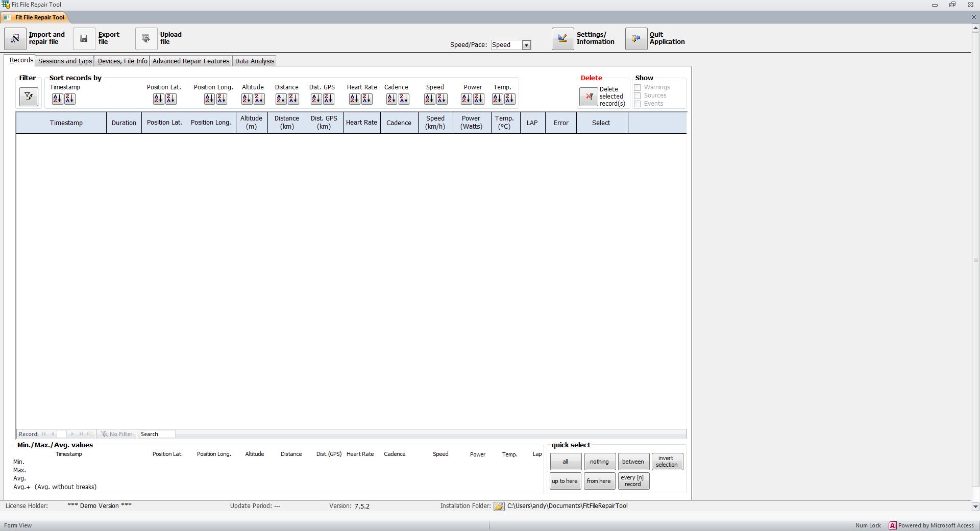The image size is (980, 531).
Task: Sort records by Timestamp descending (Z-A)
Action: [x=69, y=99]
